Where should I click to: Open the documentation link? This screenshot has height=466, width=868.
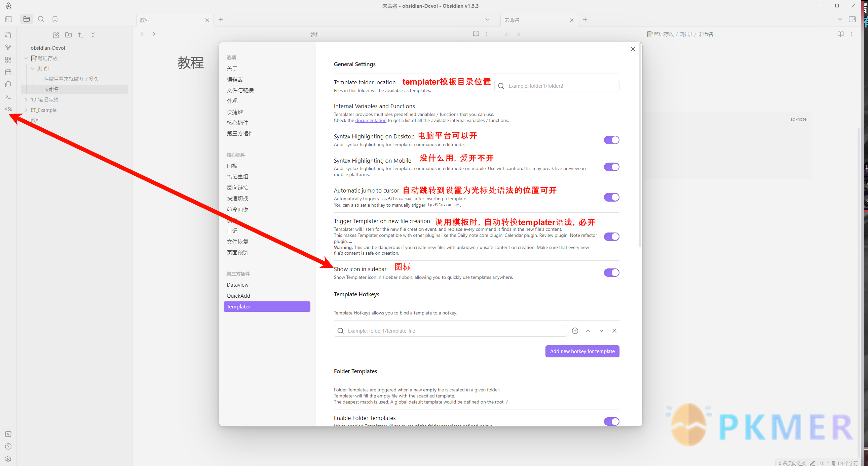tap(371, 121)
